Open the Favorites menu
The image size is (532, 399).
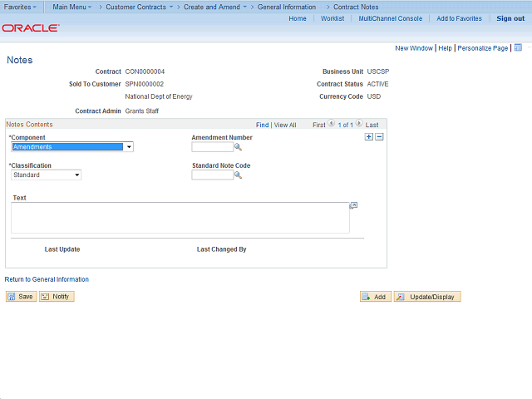pyautogui.click(x=20, y=7)
